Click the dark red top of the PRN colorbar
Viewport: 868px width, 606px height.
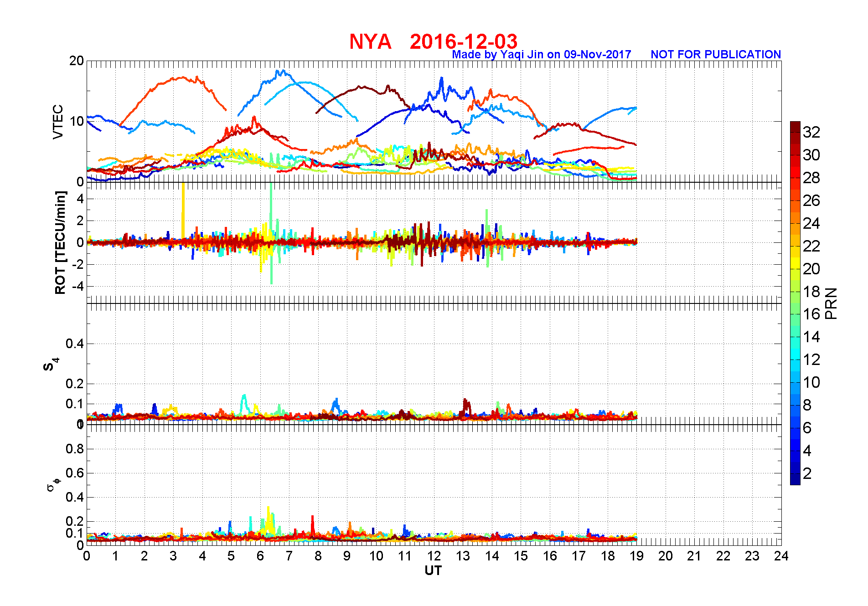coord(795,127)
